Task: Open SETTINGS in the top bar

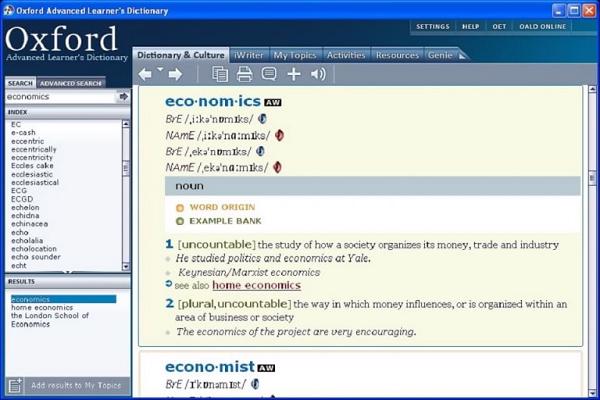Action: pos(433,26)
